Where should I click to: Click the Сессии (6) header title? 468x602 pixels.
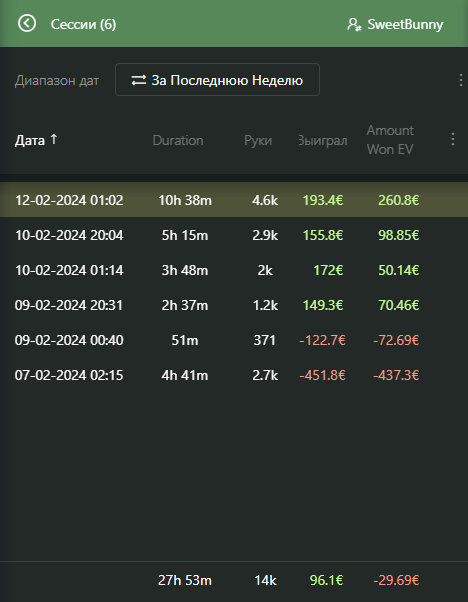click(83, 25)
